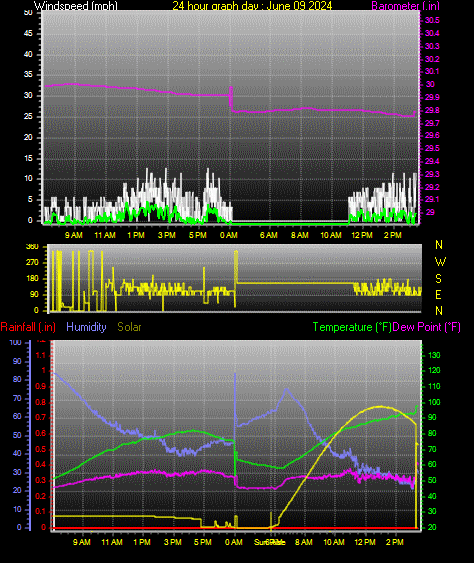Image resolution: width=474 pixels, height=563 pixels.
Task: Click the 130 value on the temperature scale
Action: pos(434,355)
